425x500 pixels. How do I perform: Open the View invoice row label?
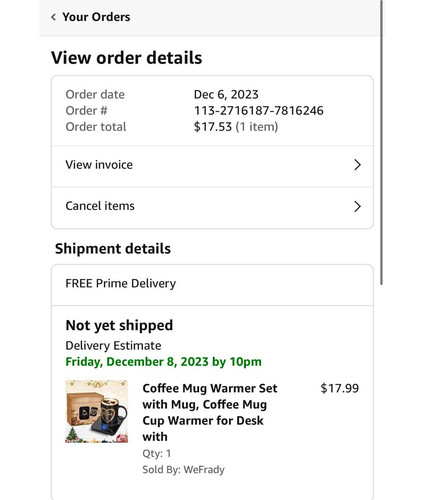pyautogui.click(x=99, y=165)
